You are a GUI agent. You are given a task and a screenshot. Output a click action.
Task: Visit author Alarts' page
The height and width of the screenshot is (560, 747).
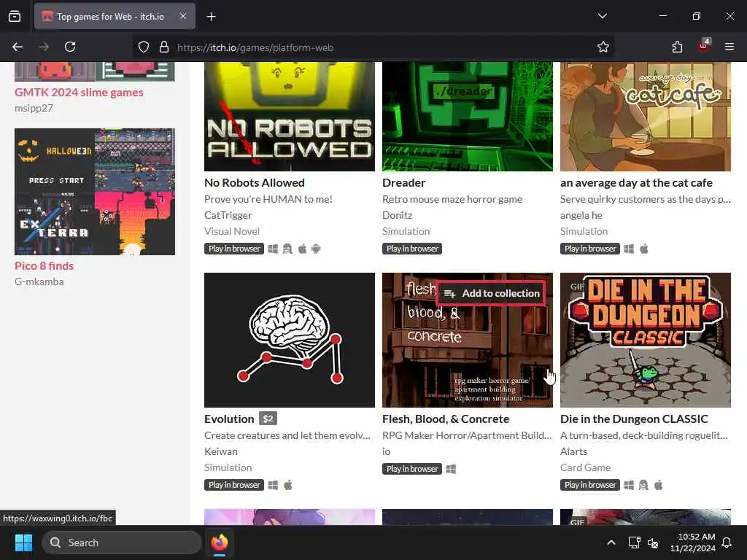tap(573, 451)
